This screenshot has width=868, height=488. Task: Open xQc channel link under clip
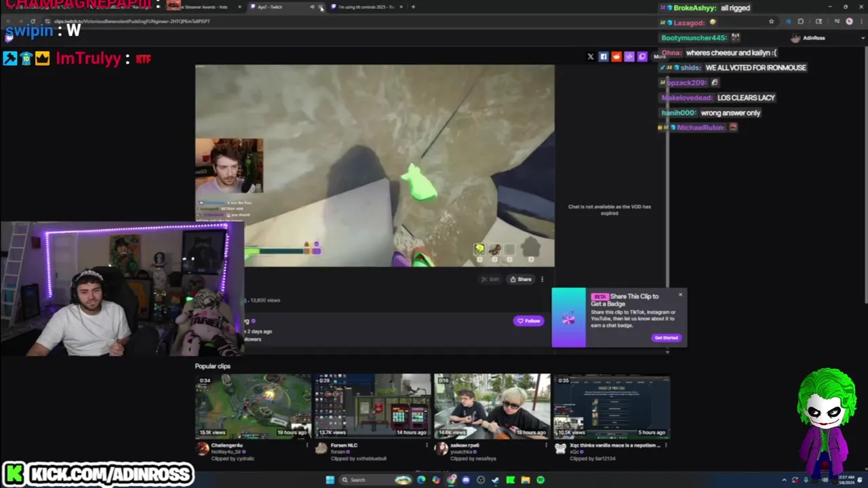[574, 452]
